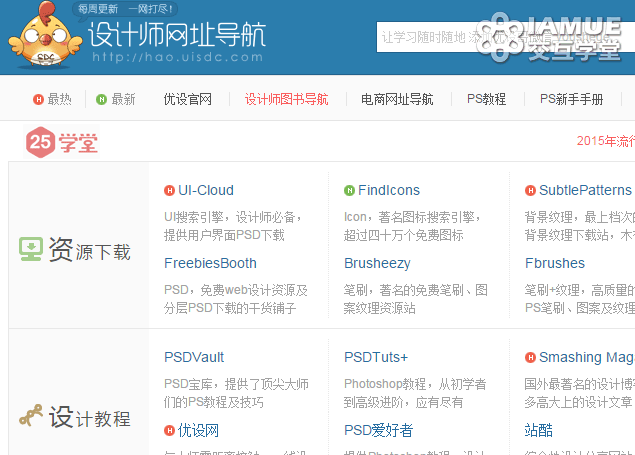Open the PSDTuts+ link

tap(376, 357)
